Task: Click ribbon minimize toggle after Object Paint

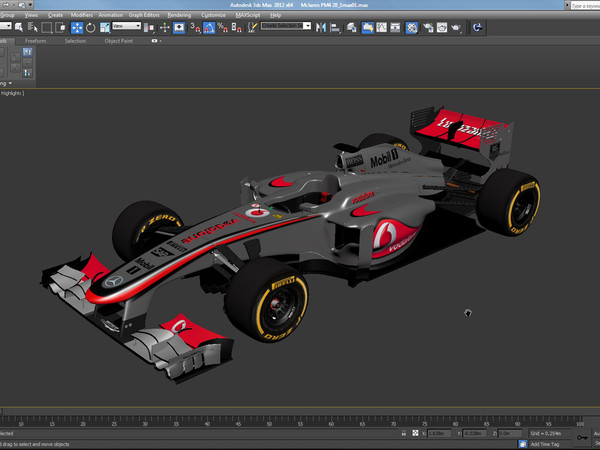Action: [156, 41]
